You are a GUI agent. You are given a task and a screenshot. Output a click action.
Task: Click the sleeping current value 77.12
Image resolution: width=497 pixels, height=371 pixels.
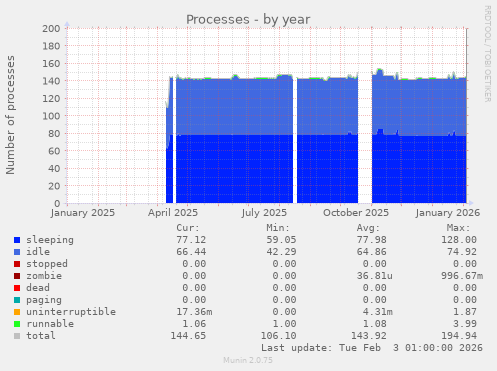coord(191,240)
